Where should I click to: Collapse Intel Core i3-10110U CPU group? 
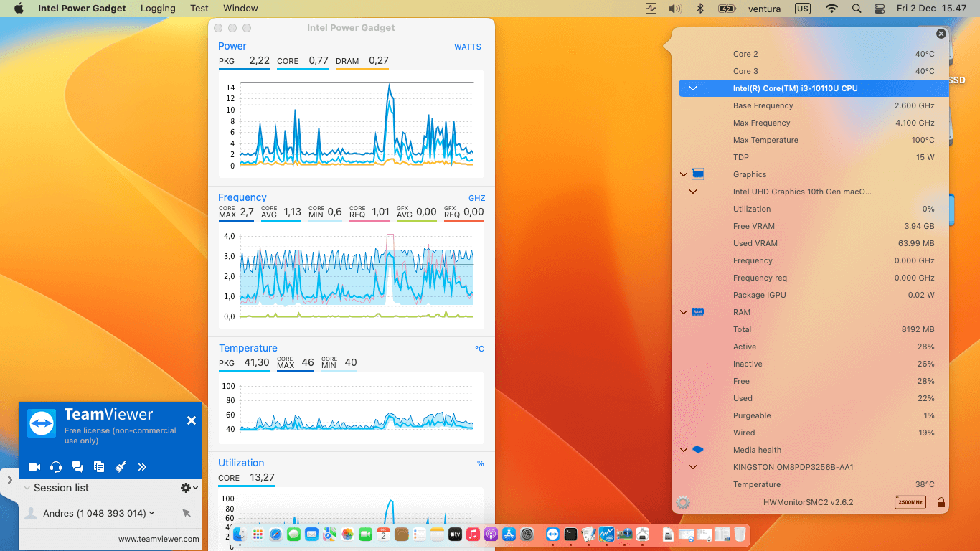click(693, 88)
